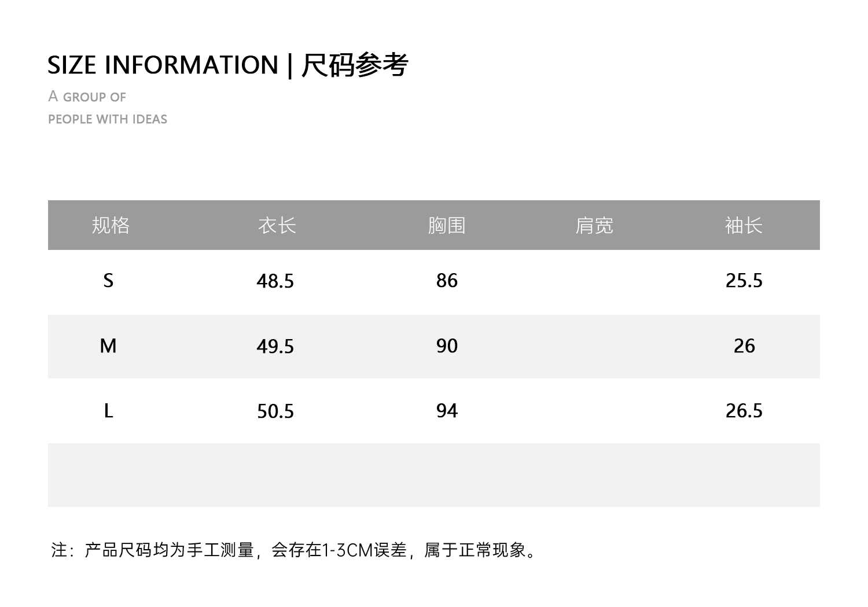The height and width of the screenshot is (607, 868).
Task: Click the 肩宽 column header
Action: pos(594,225)
